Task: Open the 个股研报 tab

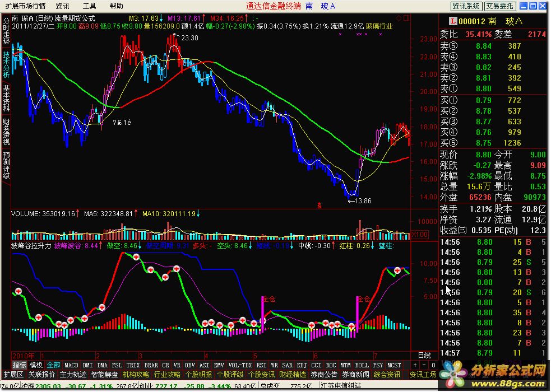Action: (x=198, y=375)
